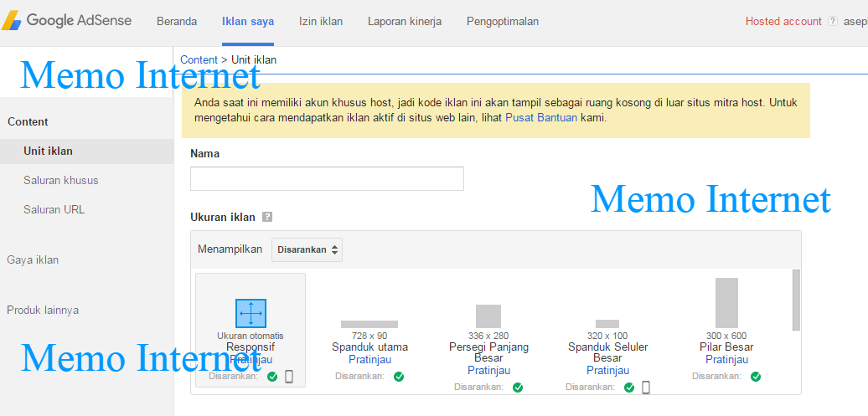Click the 320 x 100 mobile banner shape
868x416 pixels.
tap(607, 324)
